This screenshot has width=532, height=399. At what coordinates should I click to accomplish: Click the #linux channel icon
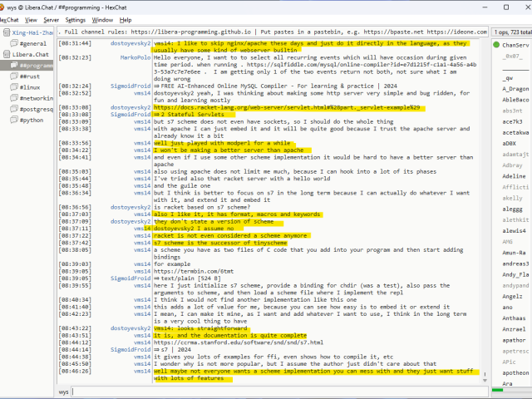pos(14,86)
